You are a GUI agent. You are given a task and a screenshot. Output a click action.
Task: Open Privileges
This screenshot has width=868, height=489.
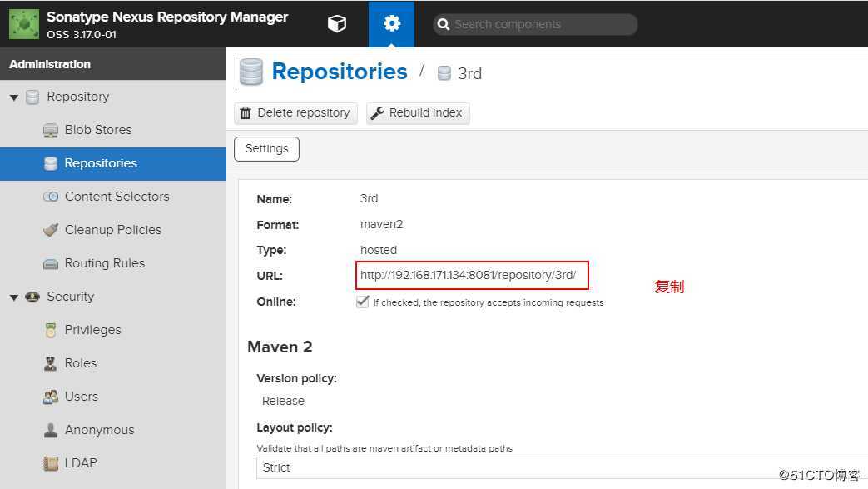92,329
